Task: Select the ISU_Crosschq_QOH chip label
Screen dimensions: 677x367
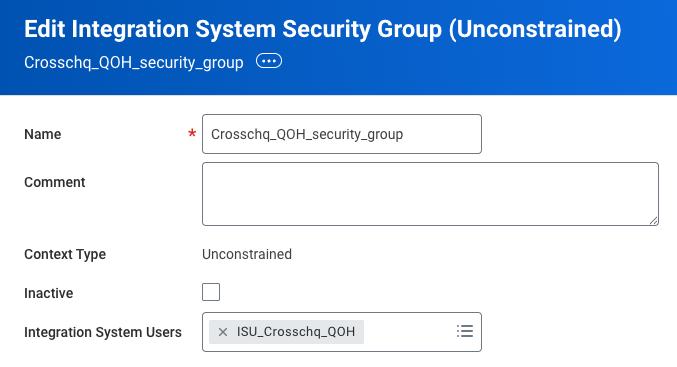Action: point(296,332)
